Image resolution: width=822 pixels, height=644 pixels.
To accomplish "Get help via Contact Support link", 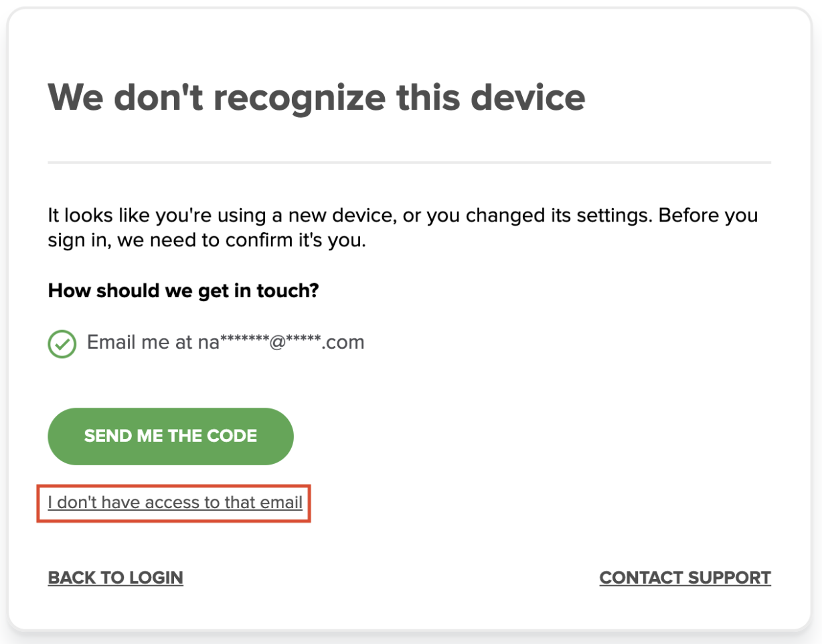I will pyautogui.click(x=685, y=578).
